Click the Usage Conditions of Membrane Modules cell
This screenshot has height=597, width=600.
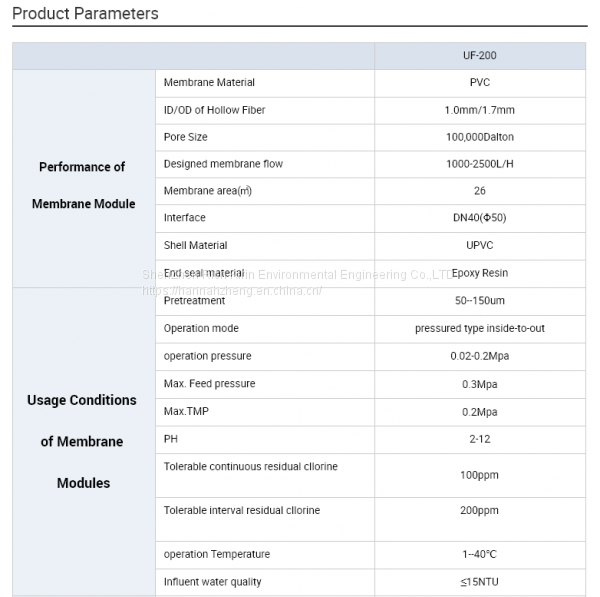83,441
